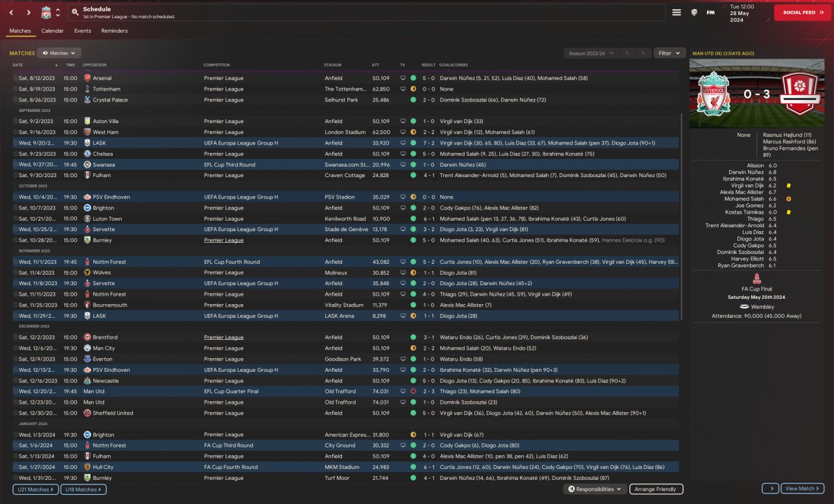The width and height of the screenshot is (834, 504).
Task: Open the FM menu
Action: pyautogui.click(x=710, y=12)
